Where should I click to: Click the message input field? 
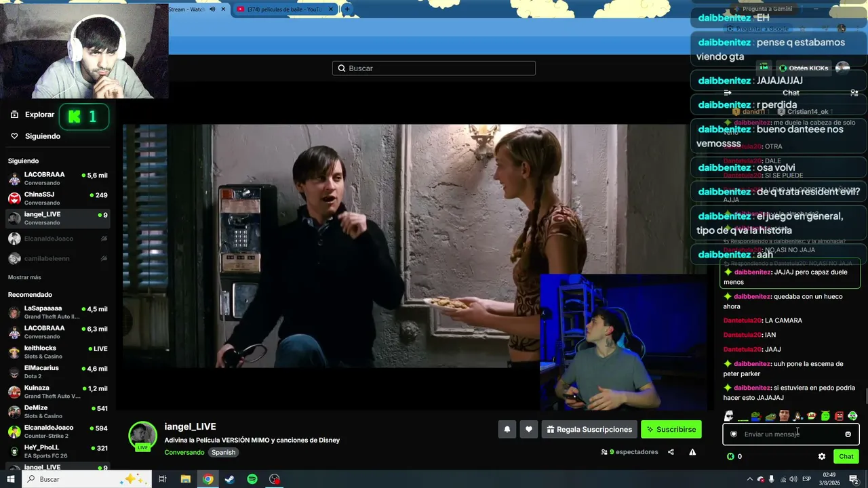pos(791,434)
